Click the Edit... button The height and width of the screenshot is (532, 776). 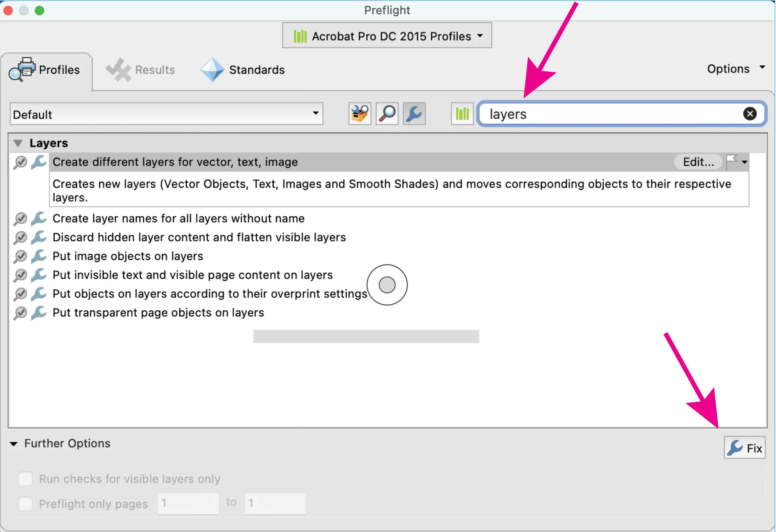click(x=698, y=162)
